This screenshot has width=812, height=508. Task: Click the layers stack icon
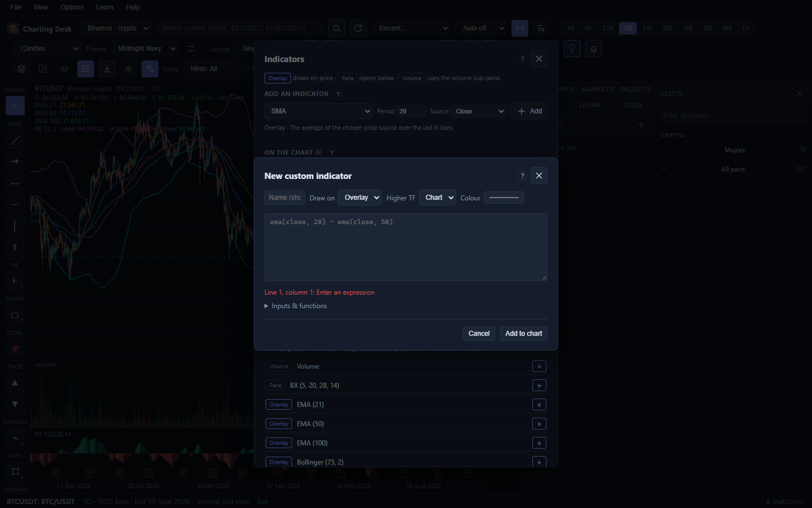click(21, 69)
